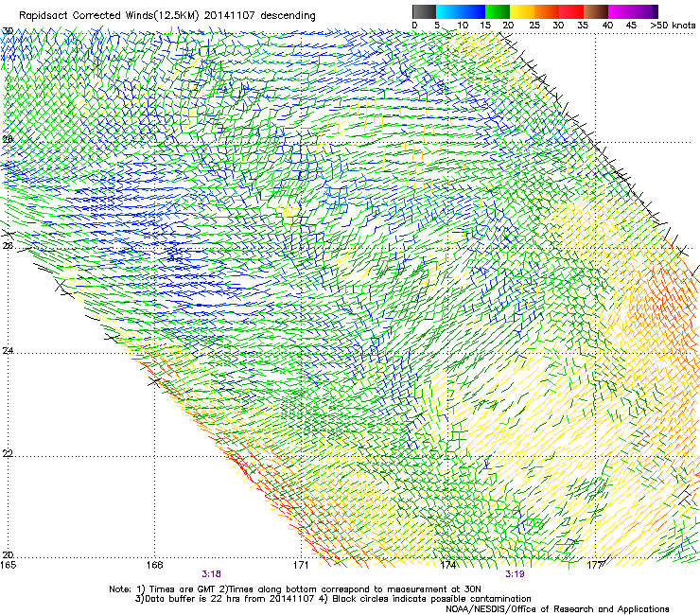Click the '>50 knots' legend label
Viewport: 700px width, 615px height.
coord(673,26)
